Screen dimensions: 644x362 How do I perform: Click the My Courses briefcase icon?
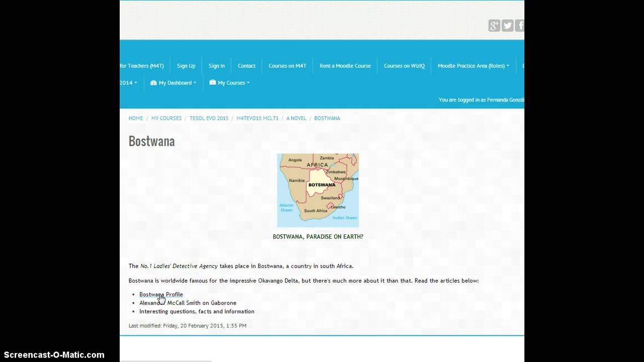(x=212, y=82)
